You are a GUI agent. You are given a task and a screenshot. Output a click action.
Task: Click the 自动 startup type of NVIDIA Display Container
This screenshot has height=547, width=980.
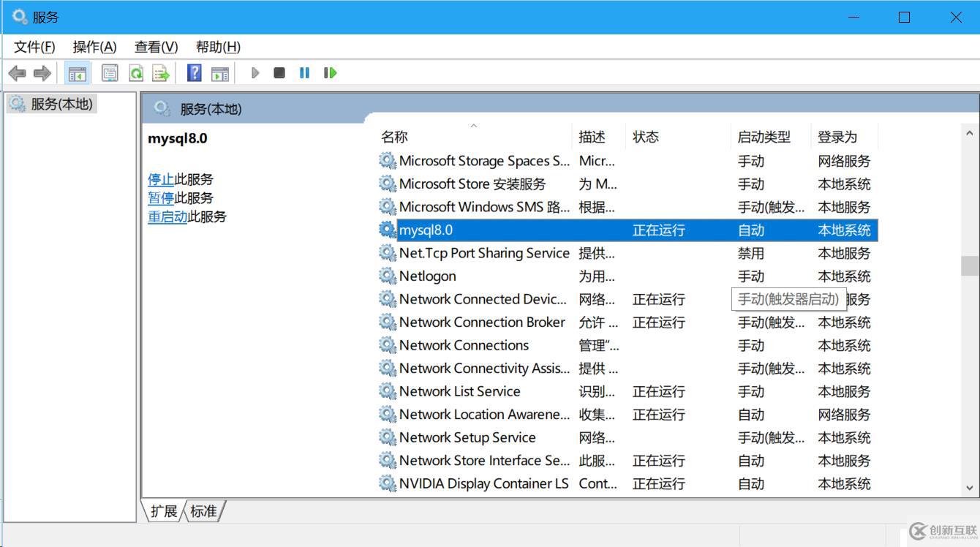click(x=751, y=484)
